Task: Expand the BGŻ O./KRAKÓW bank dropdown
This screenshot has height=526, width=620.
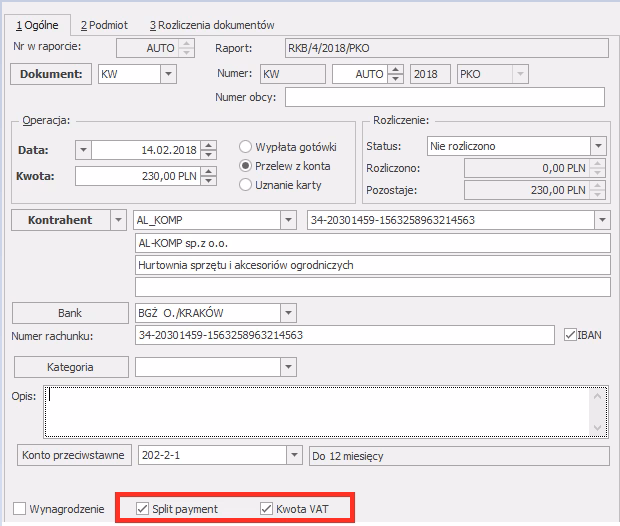Action: pos(288,313)
